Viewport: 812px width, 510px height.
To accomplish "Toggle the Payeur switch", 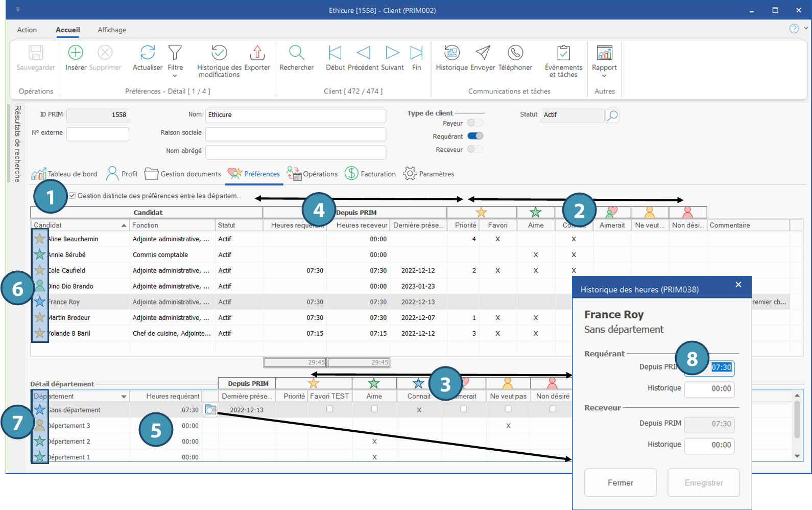I will [x=475, y=123].
